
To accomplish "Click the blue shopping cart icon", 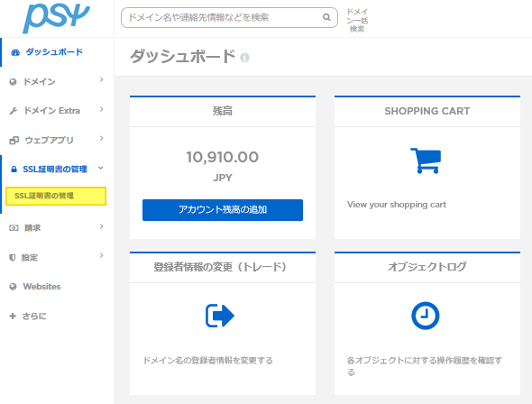I will [426, 161].
